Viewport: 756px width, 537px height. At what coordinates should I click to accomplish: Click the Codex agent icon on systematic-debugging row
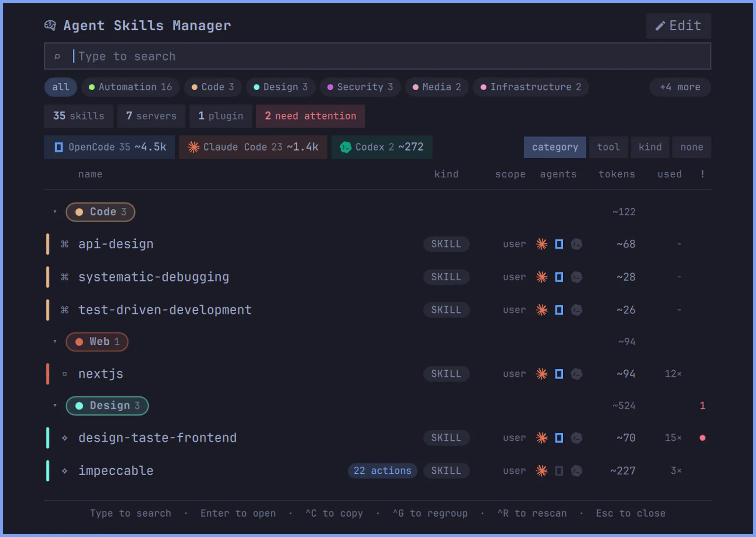pos(576,277)
